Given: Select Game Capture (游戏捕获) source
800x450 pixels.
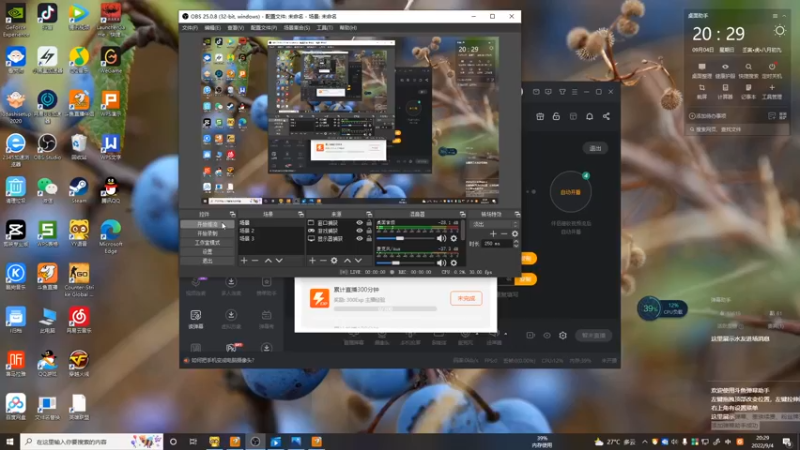Looking at the screenshot, I should tap(327, 231).
